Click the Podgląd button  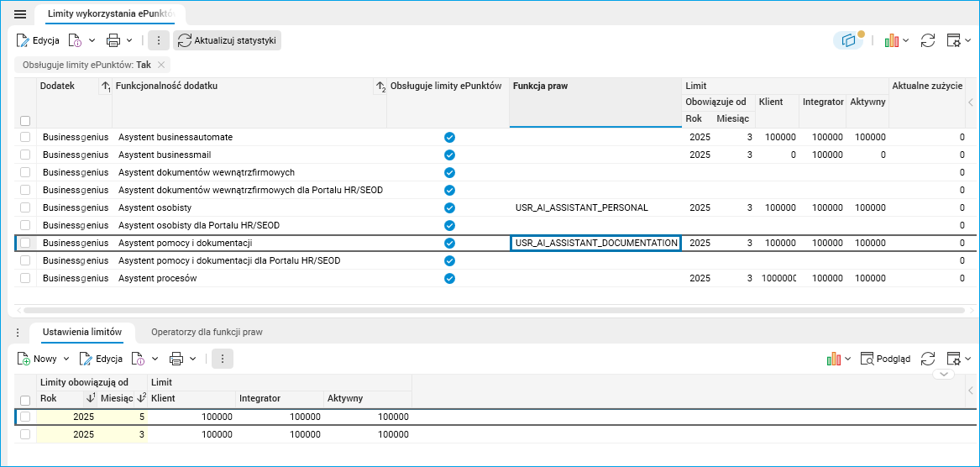pos(886,359)
